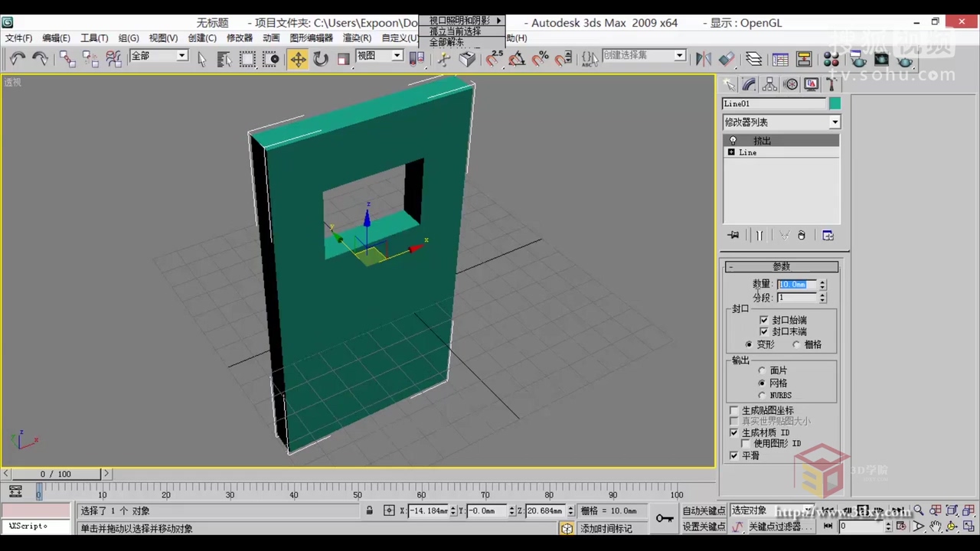Click the pin stack icon below the modifier list
The width and height of the screenshot is (980, 551).
(x=733, y=235)
